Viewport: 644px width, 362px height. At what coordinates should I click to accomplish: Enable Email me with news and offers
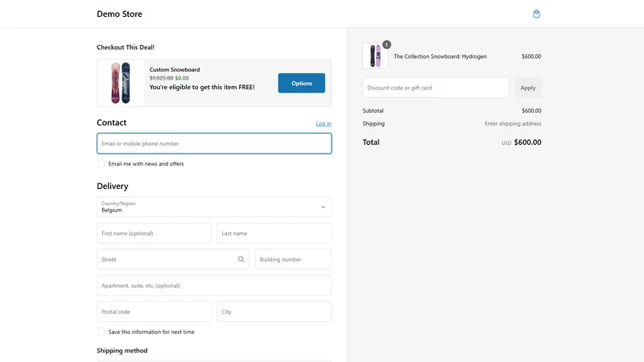(101, 163)
